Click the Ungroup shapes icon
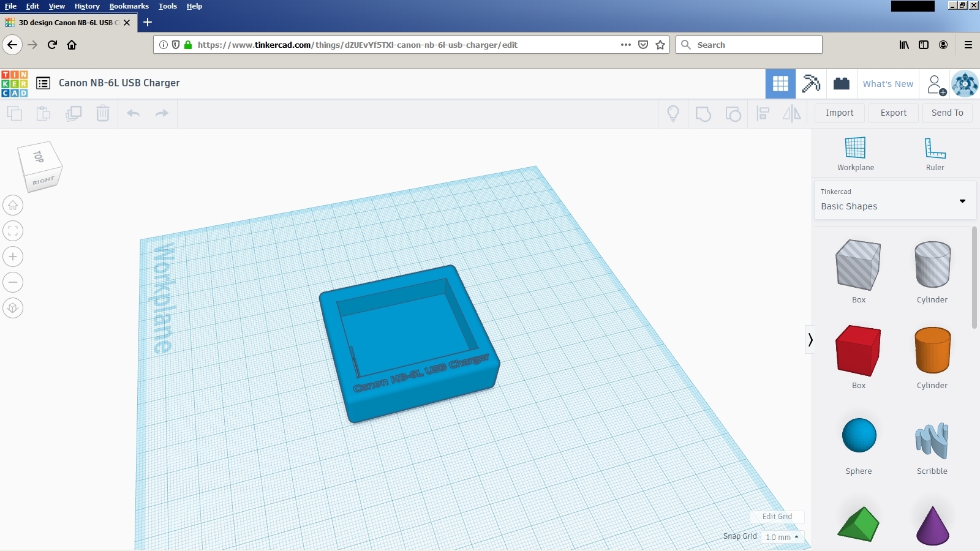The image size is (980, 551). click(733, 113)
